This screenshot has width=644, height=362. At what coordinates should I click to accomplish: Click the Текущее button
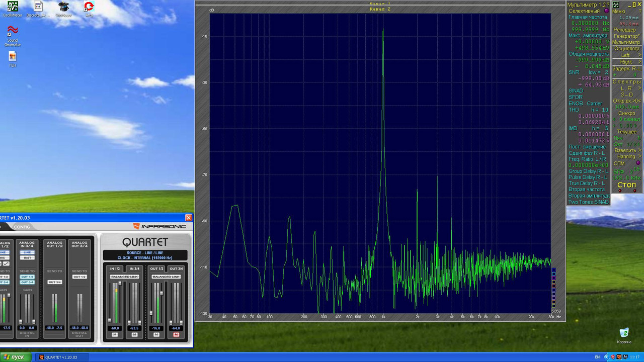point(627,132)
